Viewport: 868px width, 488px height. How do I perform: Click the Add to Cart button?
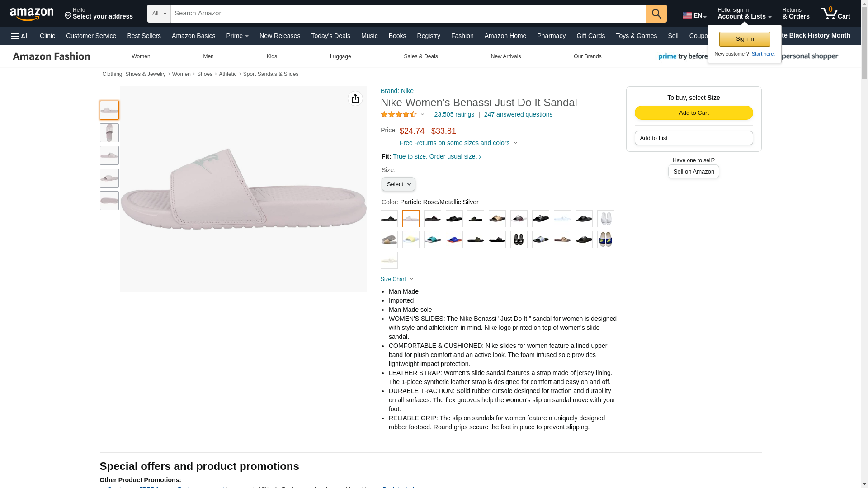click(x=693, y=113)
